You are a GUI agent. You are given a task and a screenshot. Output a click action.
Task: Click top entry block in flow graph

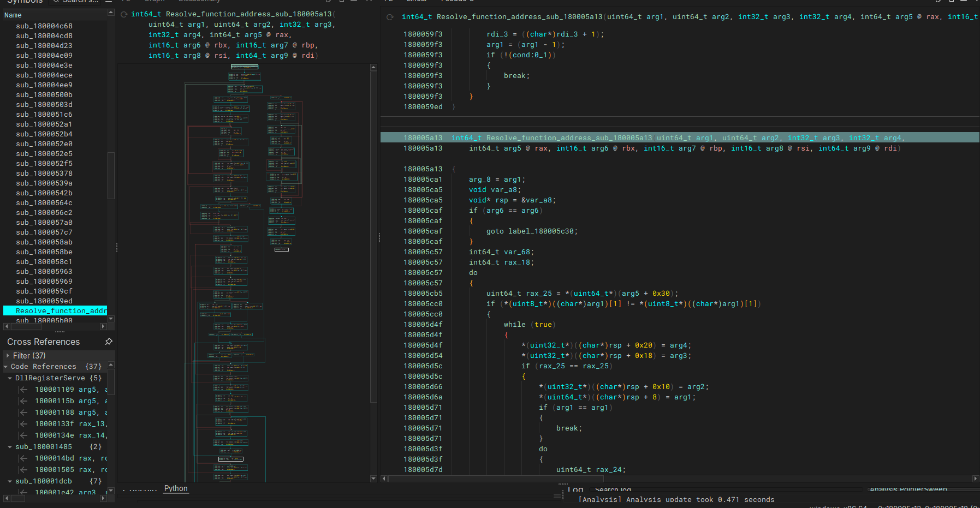pyautogui.click(x=245, y=67)
